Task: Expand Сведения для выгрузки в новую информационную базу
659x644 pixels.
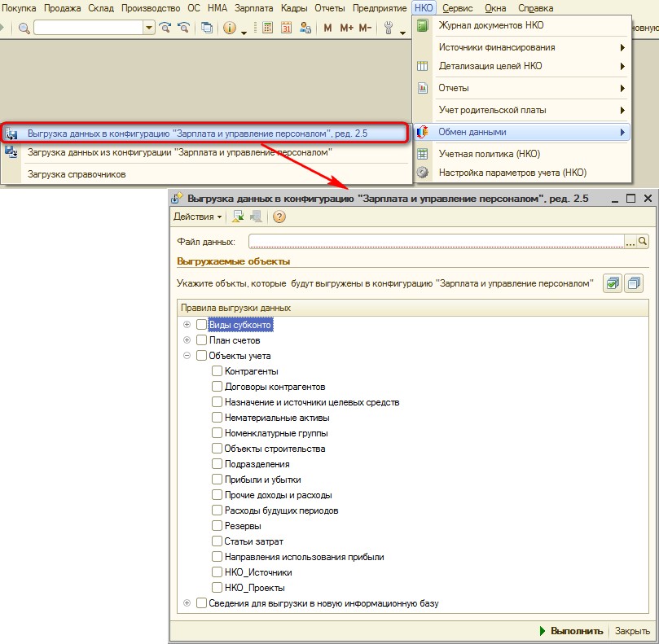Action: click(187, 602)
